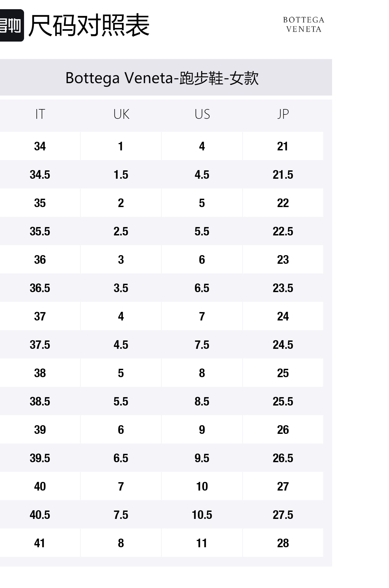The height and width of the screenshot is (588, 389).
Task: Select UK size 2.5 cell
Action: click(121, 231)
